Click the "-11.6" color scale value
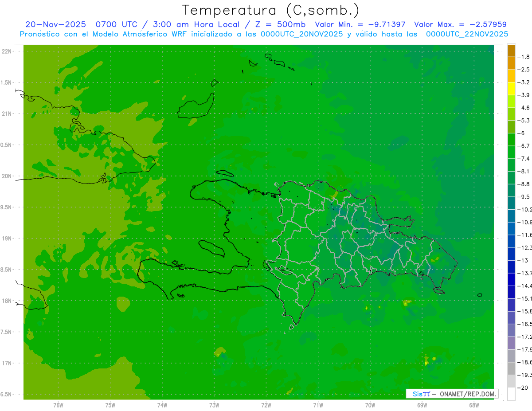This screenshot has width=532, height=411. [x=524, y=235]
